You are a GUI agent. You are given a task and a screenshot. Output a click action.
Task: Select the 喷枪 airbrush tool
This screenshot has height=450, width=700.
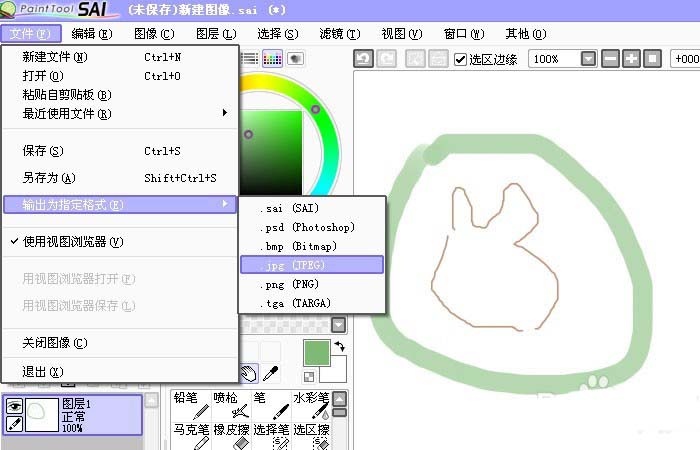coord(231,405)
